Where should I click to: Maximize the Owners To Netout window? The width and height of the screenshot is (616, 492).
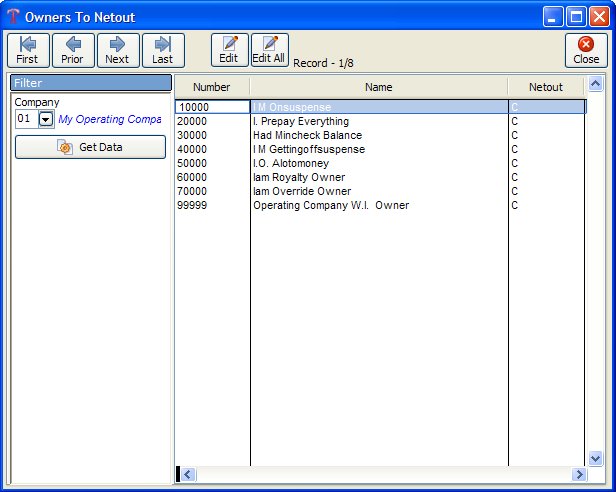pos(576,17)
